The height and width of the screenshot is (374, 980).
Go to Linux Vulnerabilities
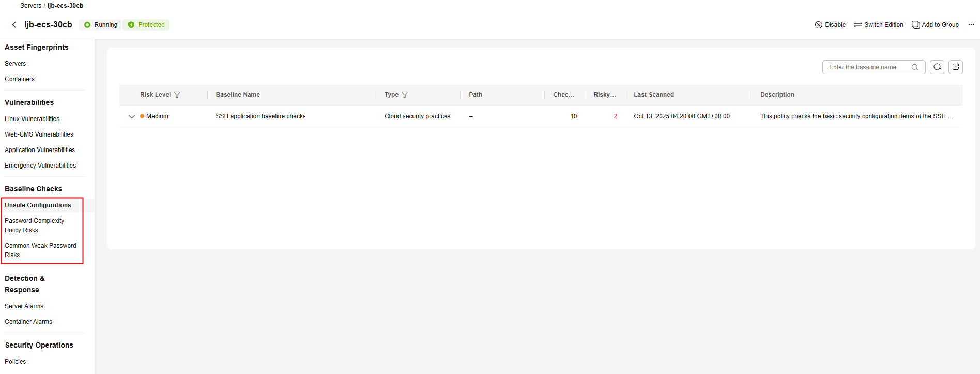tap(32, 119)
